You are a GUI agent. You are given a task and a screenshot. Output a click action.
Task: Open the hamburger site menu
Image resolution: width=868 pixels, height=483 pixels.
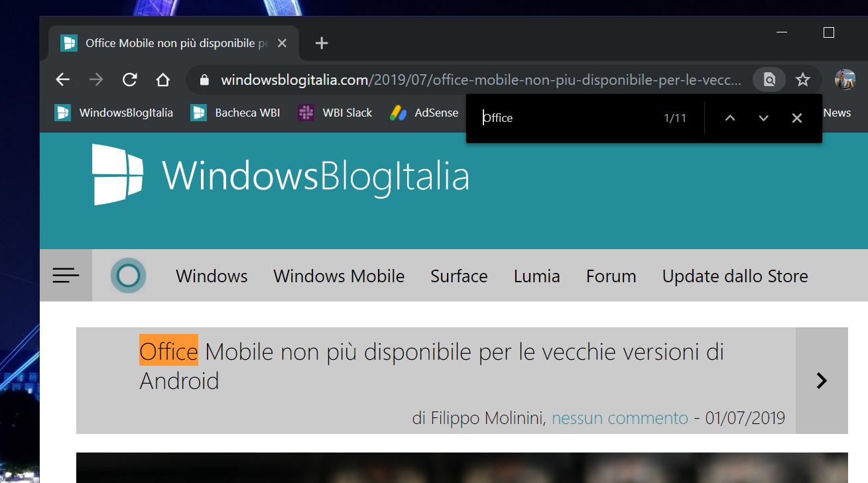(x=66, y=276)
